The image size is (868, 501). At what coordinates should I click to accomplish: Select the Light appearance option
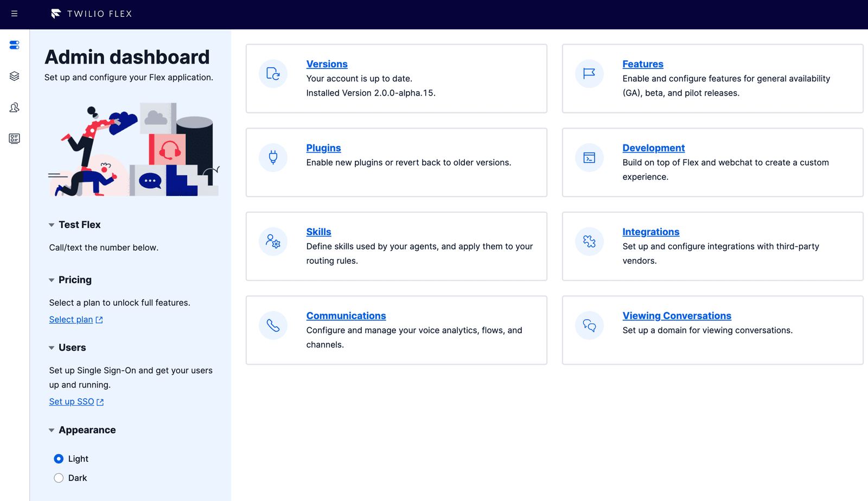58,458
